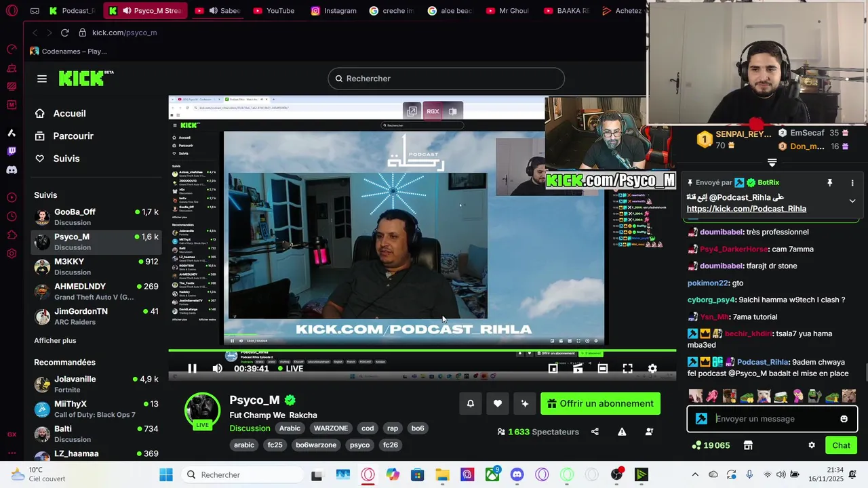The height and width of the screenshot is (488, 868).
Task: Follow Psyco_M with the heart button
Action: pyautogui.click(x=498, y=403)
